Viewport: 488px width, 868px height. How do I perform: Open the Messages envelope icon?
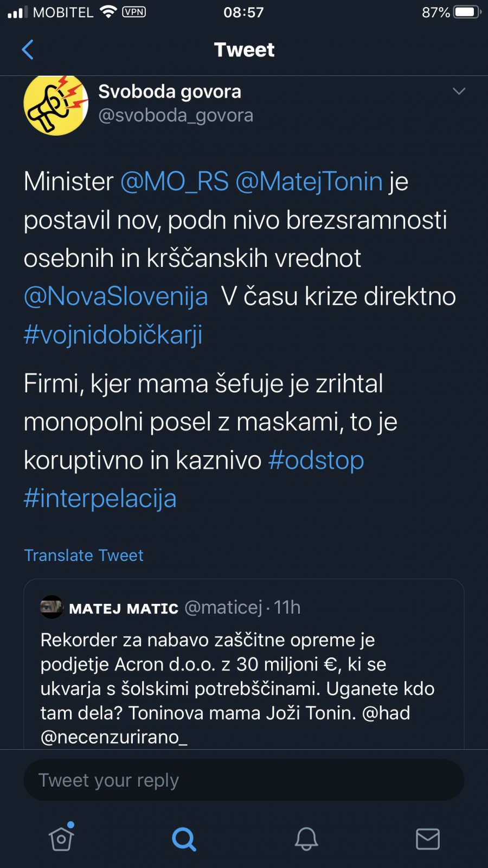(427, 839)
